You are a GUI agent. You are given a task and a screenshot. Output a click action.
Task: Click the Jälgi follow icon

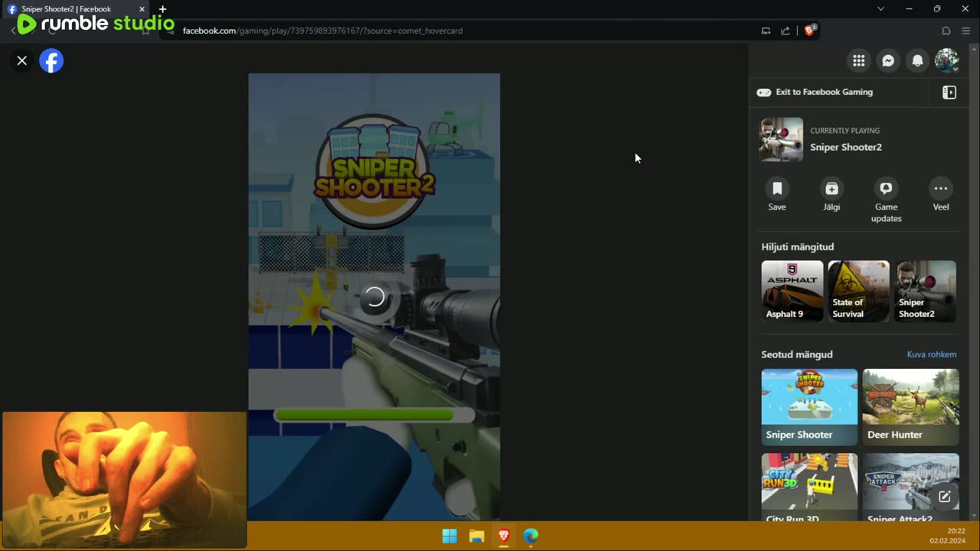click(831, 188)
